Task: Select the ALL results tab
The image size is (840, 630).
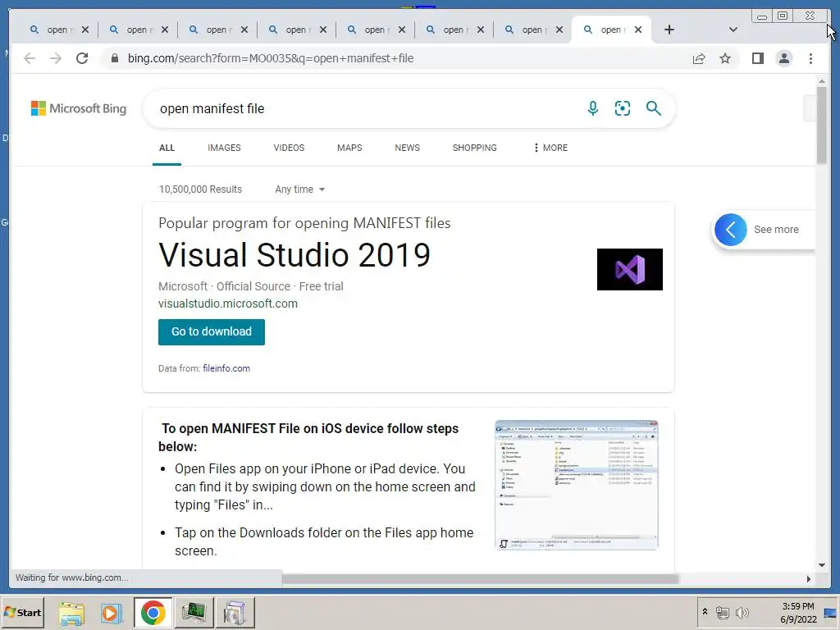Action: (167, 148)
